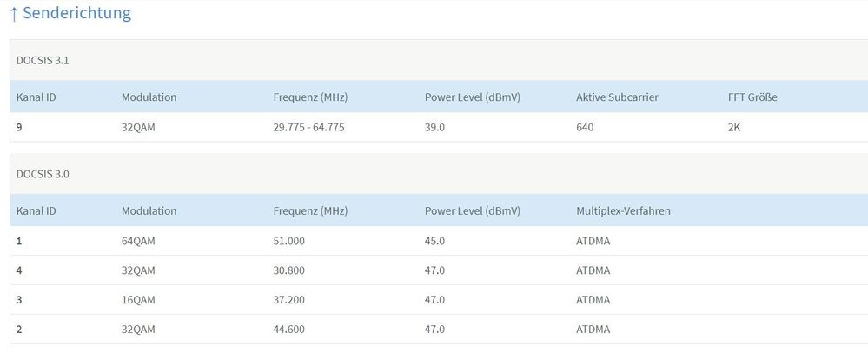Screen dimensions: 868x360
Task: Click the 51.000 frequency cell
Action: click(x=288, y=241)
